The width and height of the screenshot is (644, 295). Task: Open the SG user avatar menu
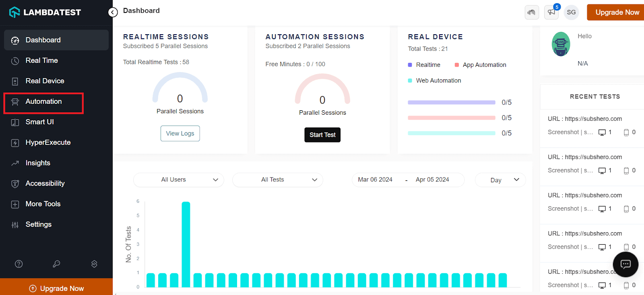coord(571,12)
